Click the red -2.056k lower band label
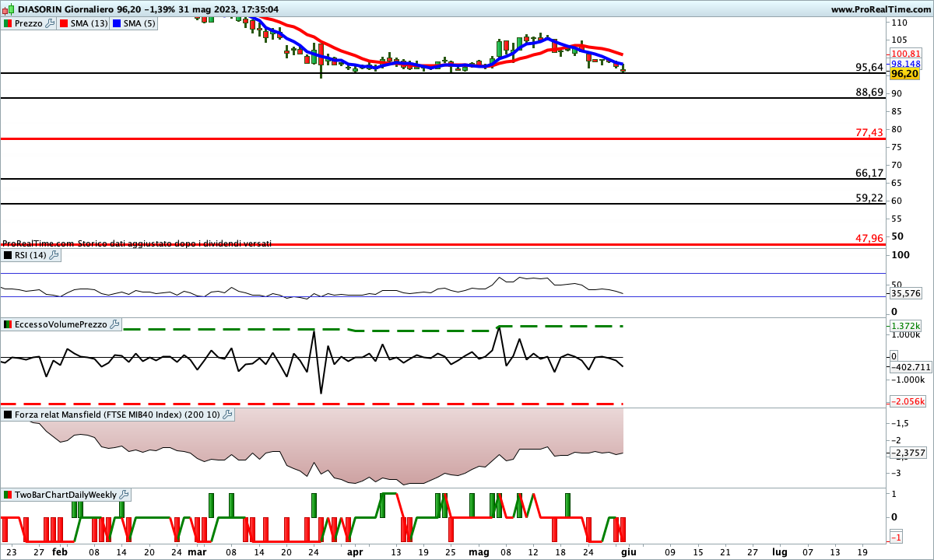This screenshot has width=934, height=560. click(x=908, y=401)
